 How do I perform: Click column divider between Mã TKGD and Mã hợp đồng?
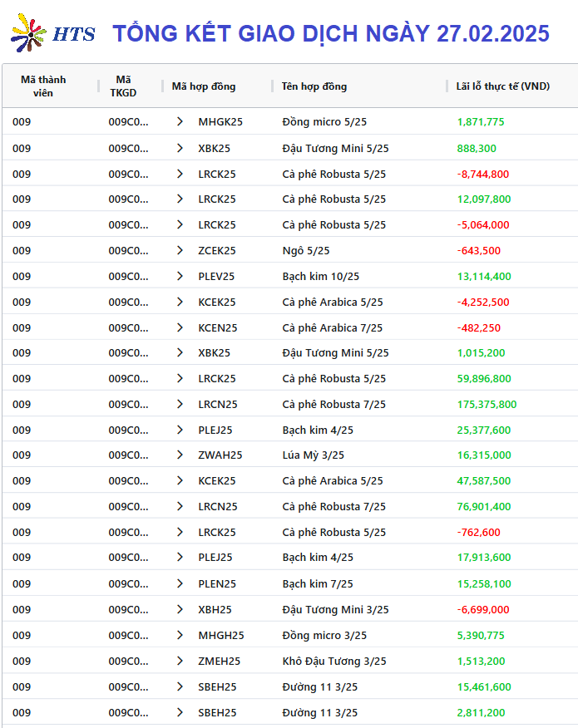163,86
